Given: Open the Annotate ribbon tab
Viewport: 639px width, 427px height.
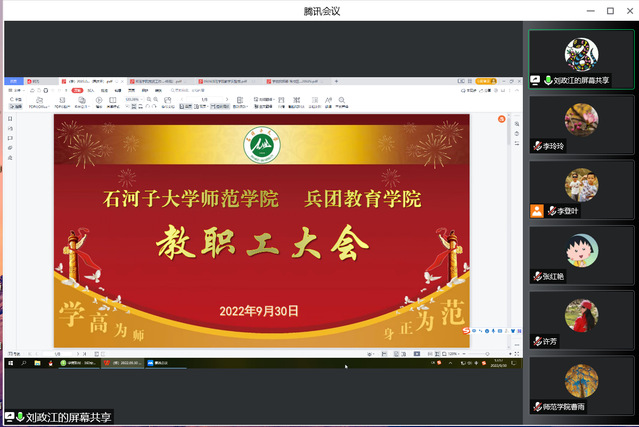Looking at the screenshot, I should click(104, 90).
